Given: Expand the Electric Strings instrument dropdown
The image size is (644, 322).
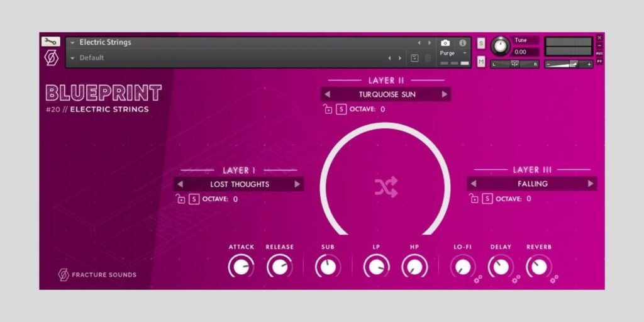Looking at the screenshot, I should point(73,43).
